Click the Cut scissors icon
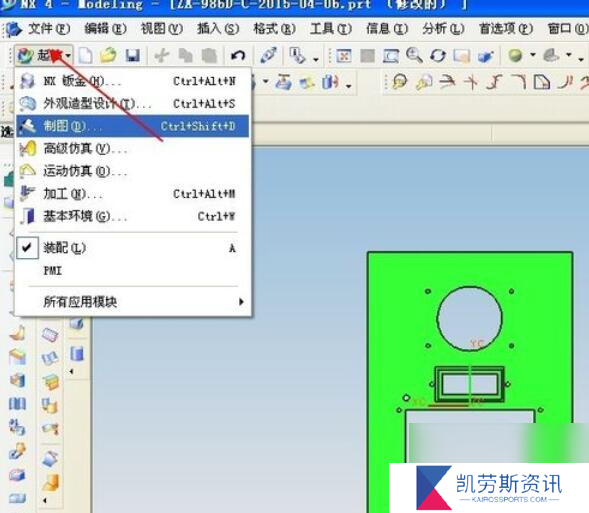The height and width of the screenshot is (513, 589). pos(162,56)
